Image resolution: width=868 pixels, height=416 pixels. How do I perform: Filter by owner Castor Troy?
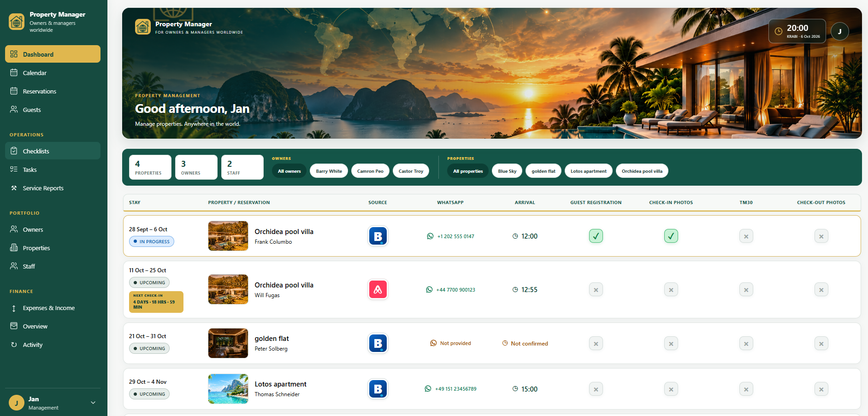(x=411, y=171)
